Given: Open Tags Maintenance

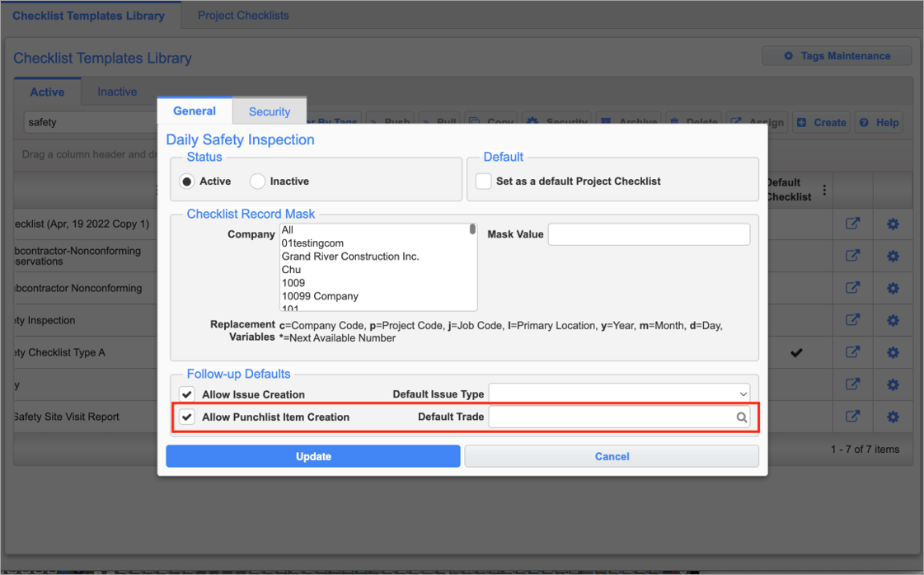Looking at the screenshot, I should tap(837, 56).
